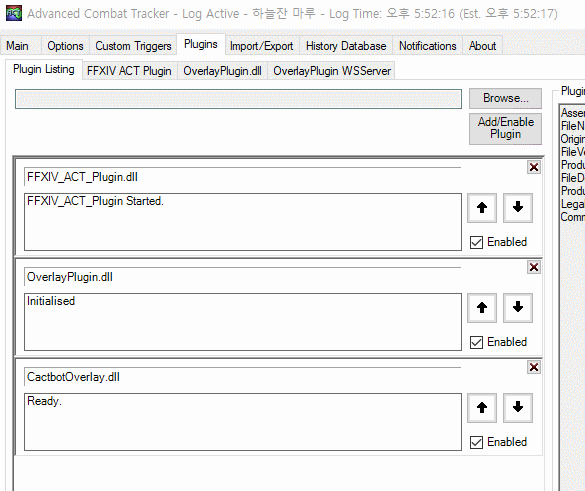This screenshot has width=585, height=491.
Task: Select the Plugins tab
Action: pos(201,44)
